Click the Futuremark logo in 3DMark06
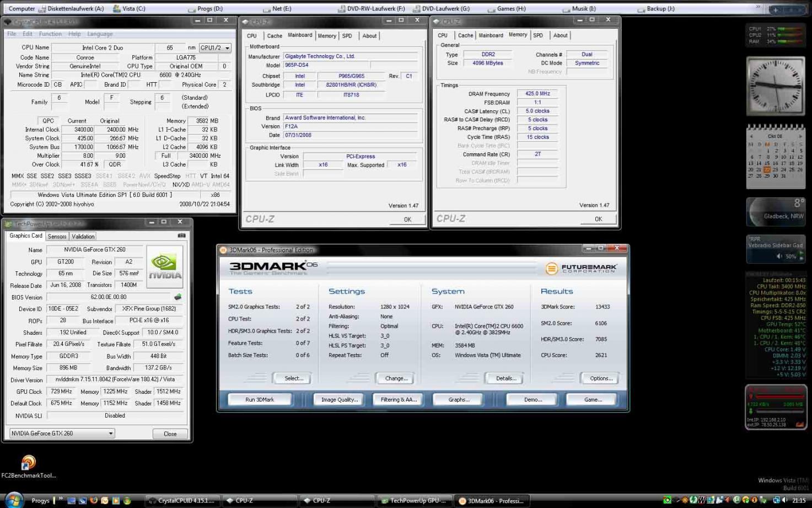812x508 pixels. (x=581, y=269)
